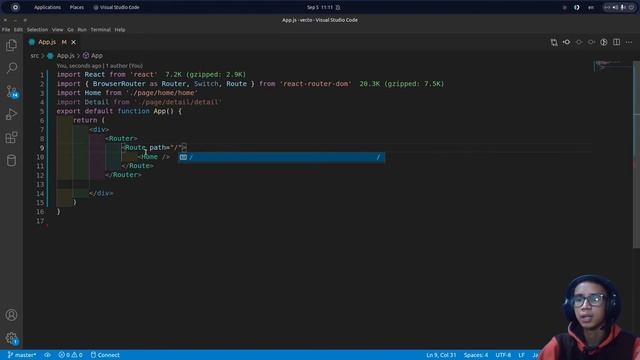This screenshot has width=640, height=360.
Task: Click the circular timeline icon in editor toolbar
Action: pyautogui.click(x=604, y=42)
